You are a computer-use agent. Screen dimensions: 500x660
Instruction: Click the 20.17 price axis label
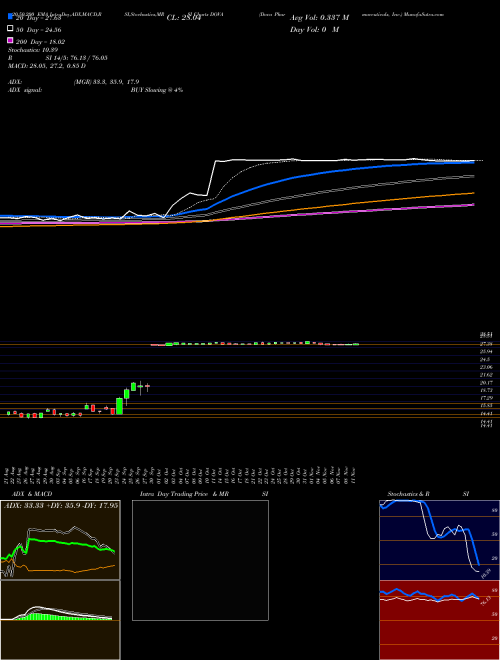(486, 382)
